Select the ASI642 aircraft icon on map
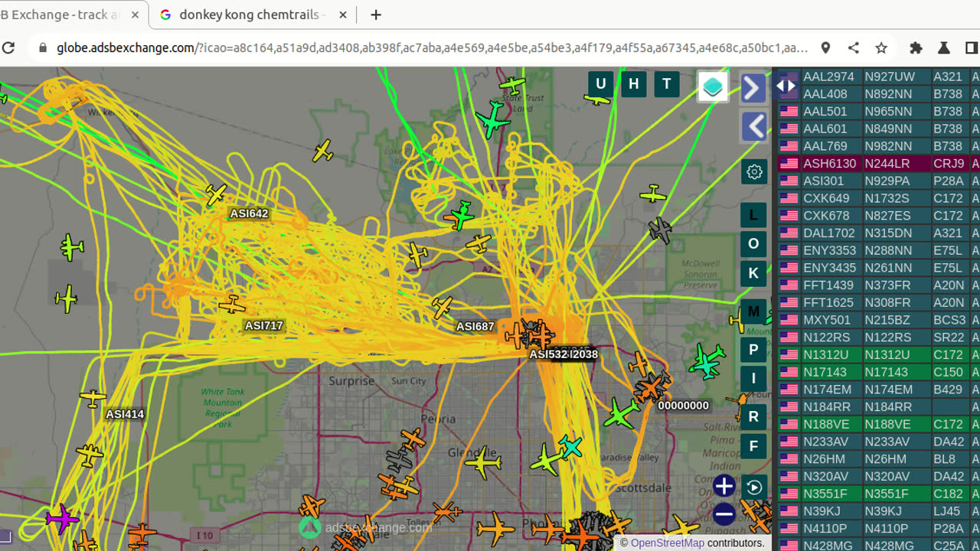The width and height of the screenshot is (980, 551). click(x=216, y=194)
